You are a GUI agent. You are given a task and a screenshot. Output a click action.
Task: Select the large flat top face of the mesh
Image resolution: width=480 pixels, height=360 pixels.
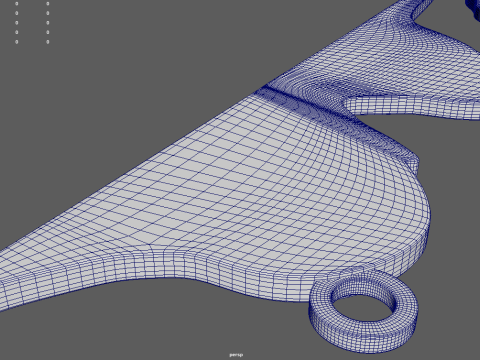click(233, 187)
